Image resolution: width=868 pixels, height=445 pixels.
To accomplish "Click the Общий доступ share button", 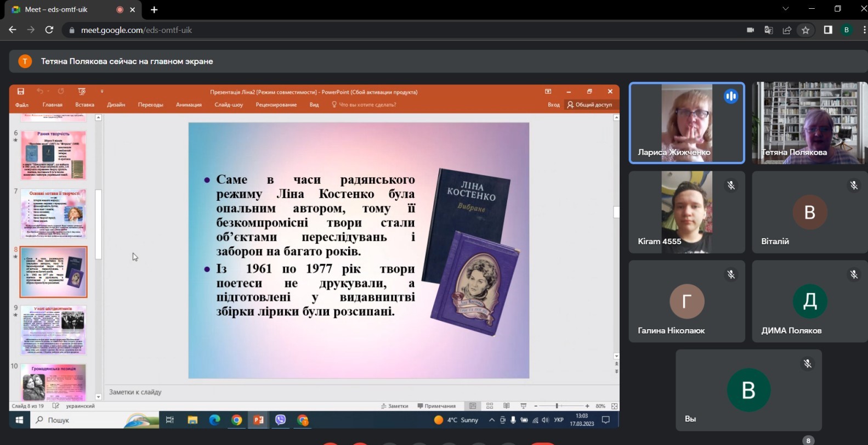I will tap(589, 105).
